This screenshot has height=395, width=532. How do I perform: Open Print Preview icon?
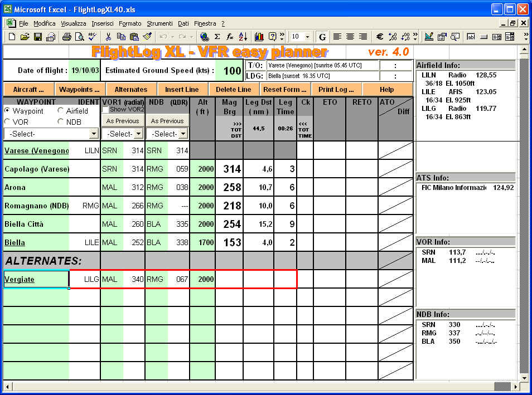pyautogui.click(x=79, y=37)
